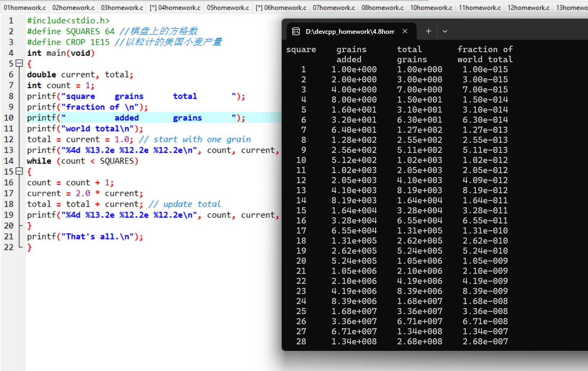Click the "fraction of \n" printf line
Screen dimensions: 588x371
click(88, 107)
